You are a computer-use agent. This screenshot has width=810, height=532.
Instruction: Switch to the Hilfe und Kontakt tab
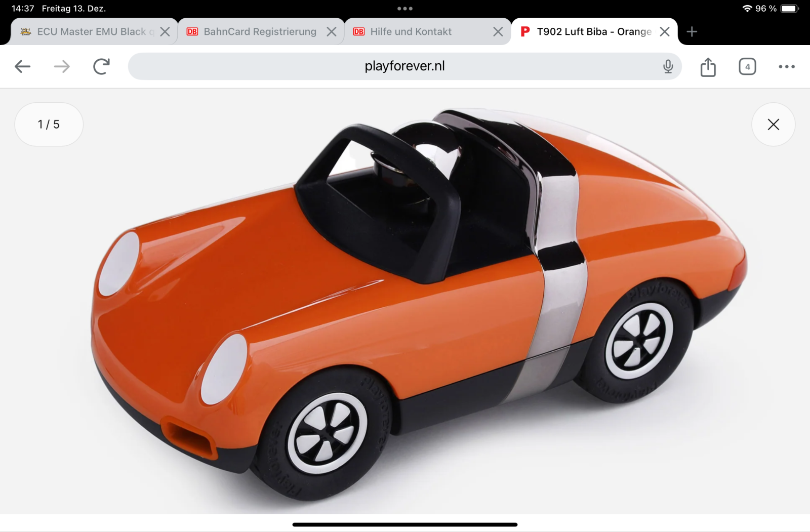click(x=427, y=32)
